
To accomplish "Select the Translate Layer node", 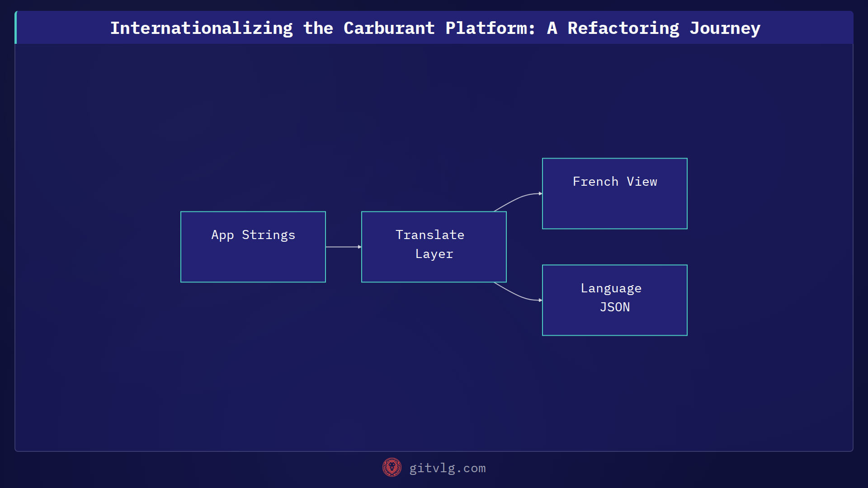I will [x=434, y=247].
